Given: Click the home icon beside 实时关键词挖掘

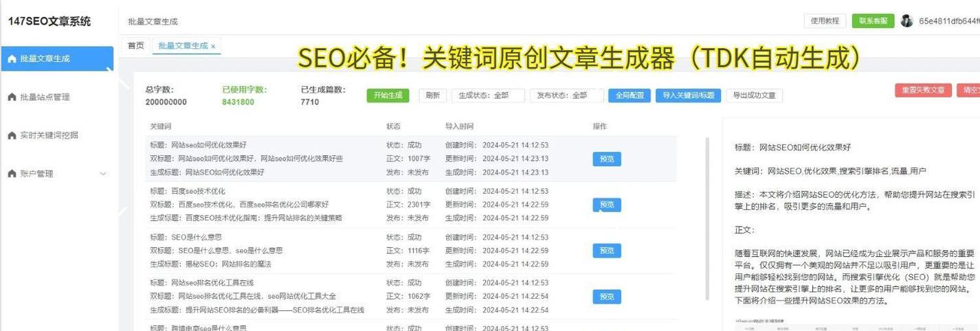Looking at the screenshot, I should point(12,135).
